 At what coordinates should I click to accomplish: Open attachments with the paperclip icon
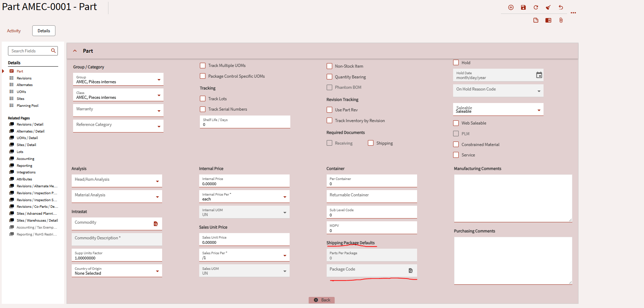coord(561,20)
